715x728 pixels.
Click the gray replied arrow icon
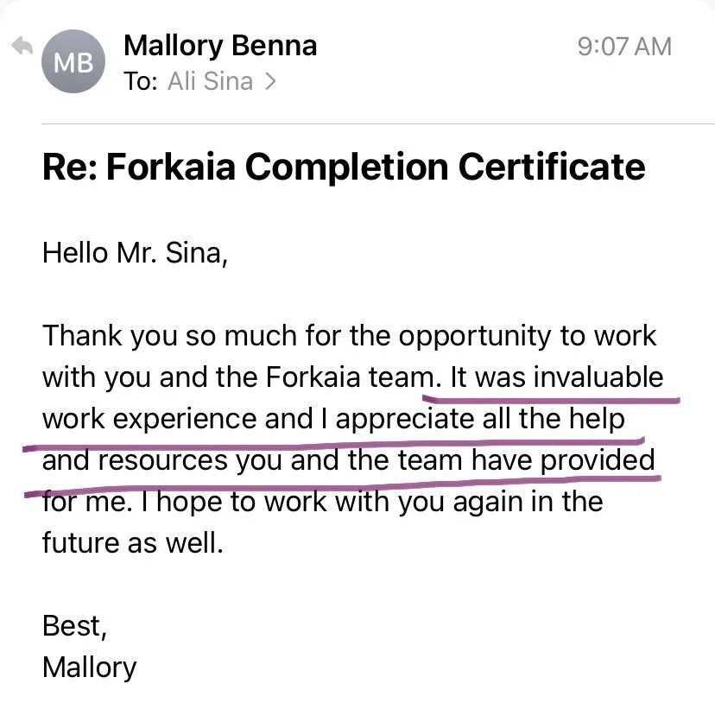point(22,46)
